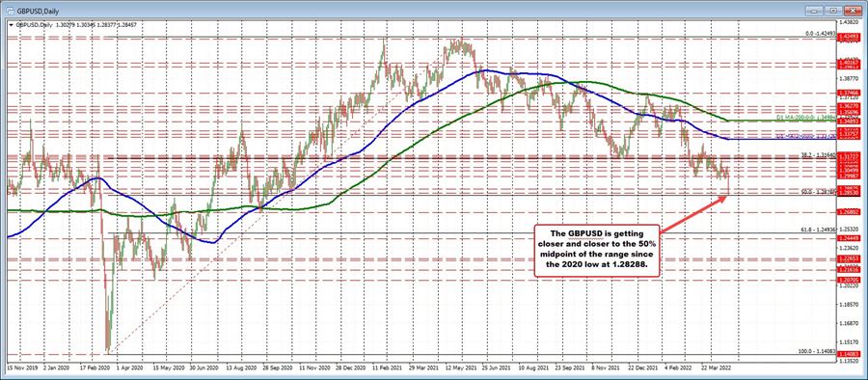Image resolution: width=868 pixels, height=380 pixels.
Task: Click the 1.38770 price scale value
Action: click(848, 79)
